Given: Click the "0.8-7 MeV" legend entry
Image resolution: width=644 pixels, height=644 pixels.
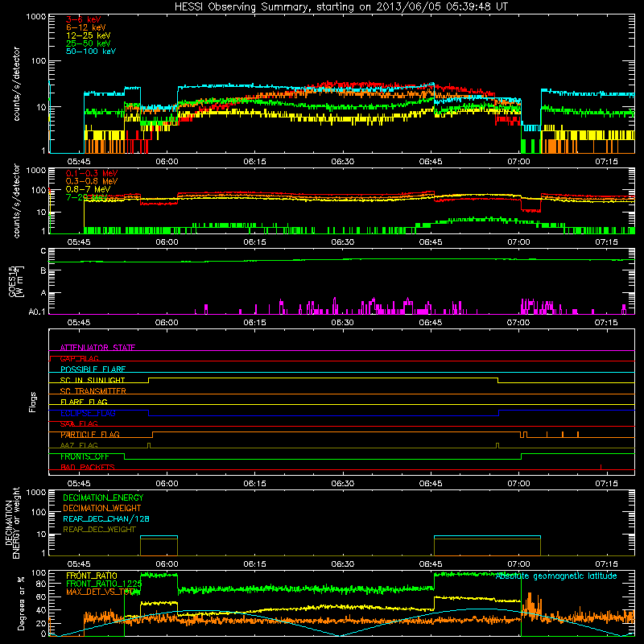Looking at the screenshot, I should pyautogui.click(x=88, y=189).
